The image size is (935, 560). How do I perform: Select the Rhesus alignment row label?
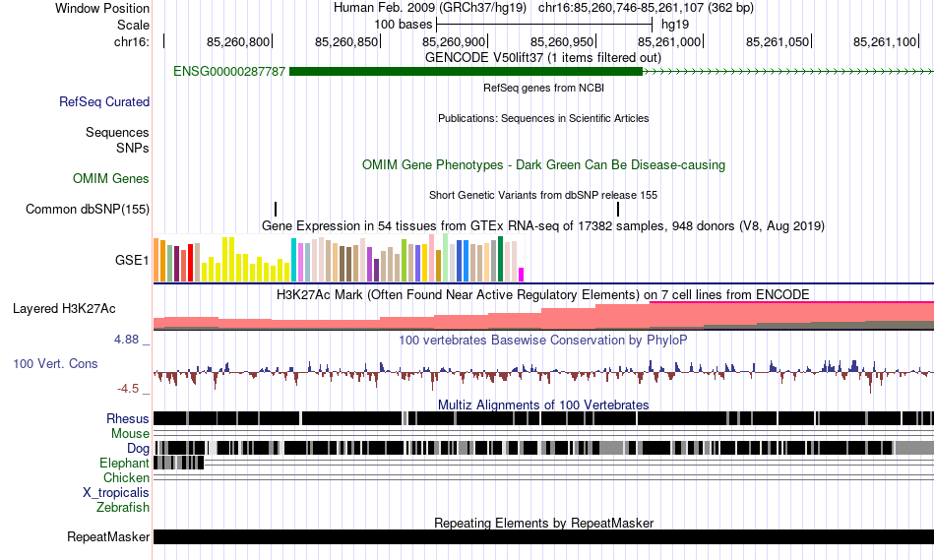click(x=128, y=418)
